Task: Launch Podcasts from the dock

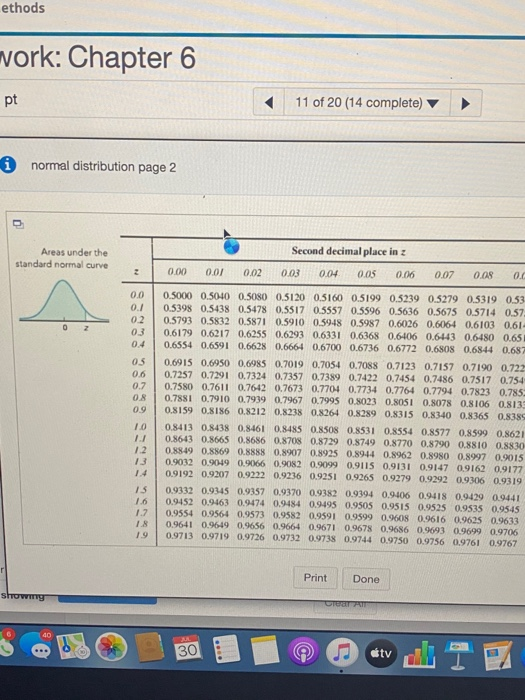Action: pyautogui.click(x=304, y=652)
